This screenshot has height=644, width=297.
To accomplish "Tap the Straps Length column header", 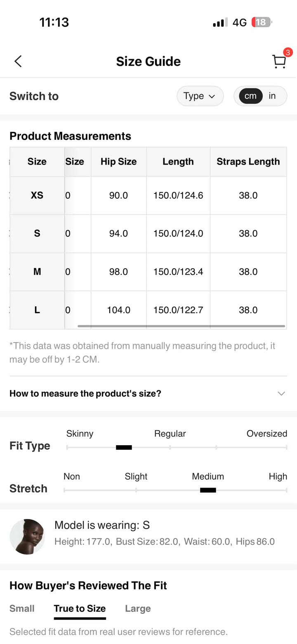I will point(248,162).
